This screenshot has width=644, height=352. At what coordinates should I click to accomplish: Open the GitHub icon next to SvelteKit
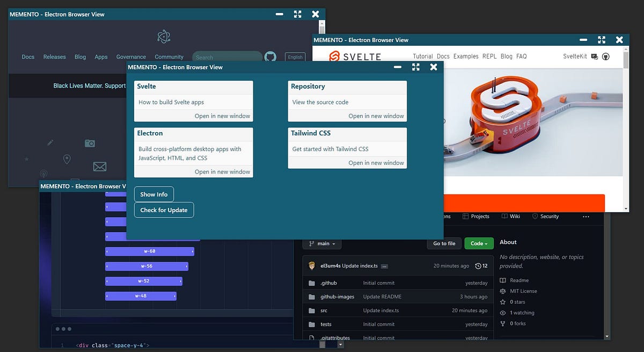pyautogui.click(x=605, y=56)
